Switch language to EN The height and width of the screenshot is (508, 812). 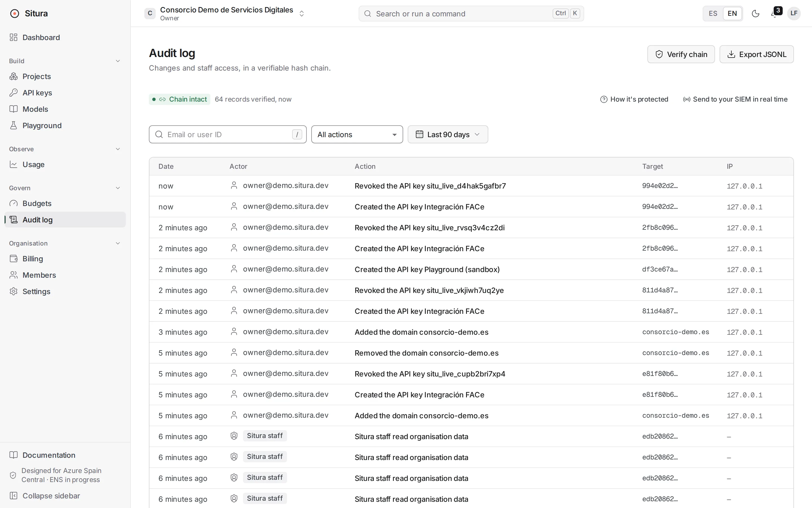click(x=732, y=14)
